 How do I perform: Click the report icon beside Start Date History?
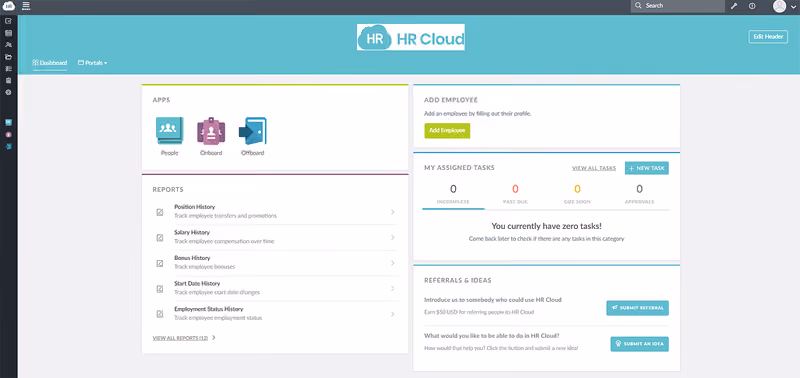pos(160,289)
